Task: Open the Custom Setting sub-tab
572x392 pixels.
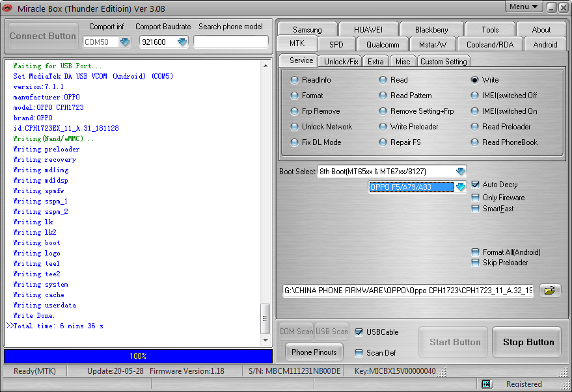Action: (x=443, y=62)
